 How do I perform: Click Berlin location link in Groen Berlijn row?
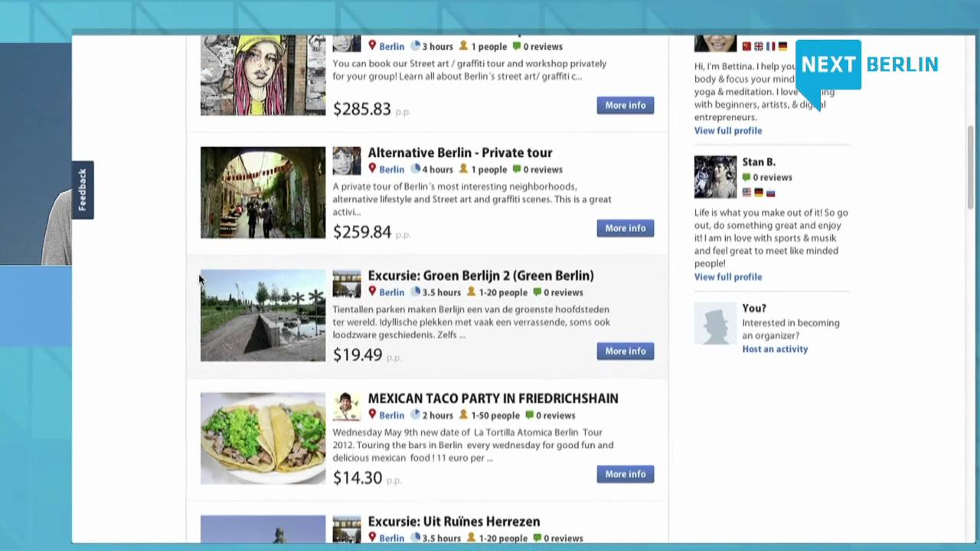point(391,292)
